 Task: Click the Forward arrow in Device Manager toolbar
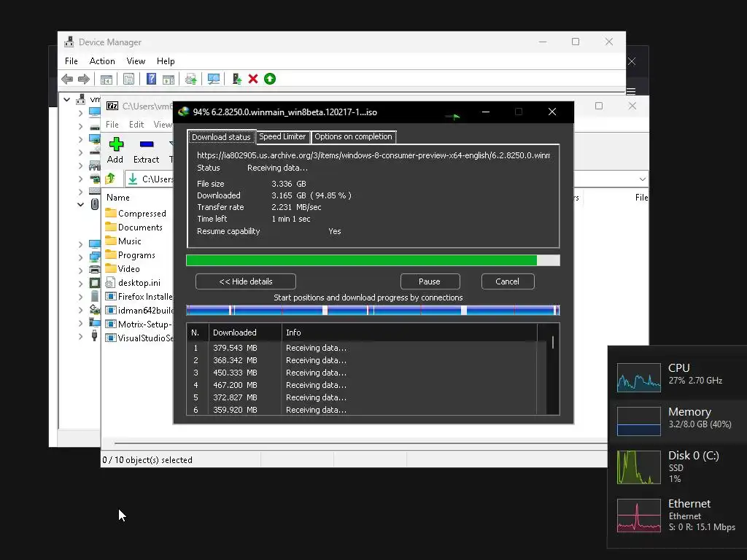point(83,79)
